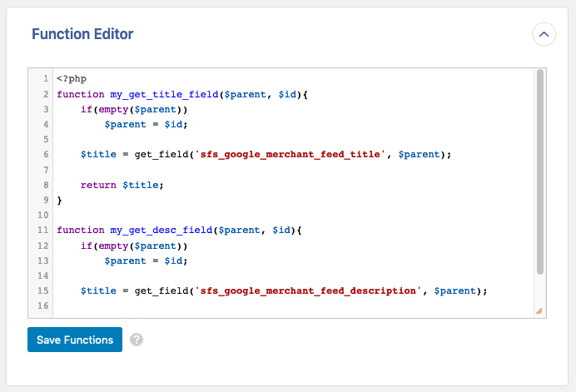Click line number 2 in gutter
Viewport: 576px width, 392px height.
coord(46,94)
